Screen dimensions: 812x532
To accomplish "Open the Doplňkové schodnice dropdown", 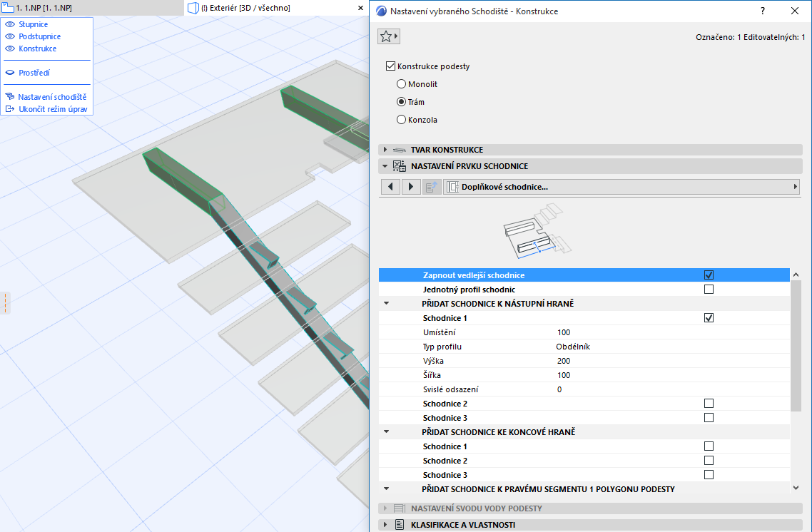I will pyautogui.click(x=621, y=187).
